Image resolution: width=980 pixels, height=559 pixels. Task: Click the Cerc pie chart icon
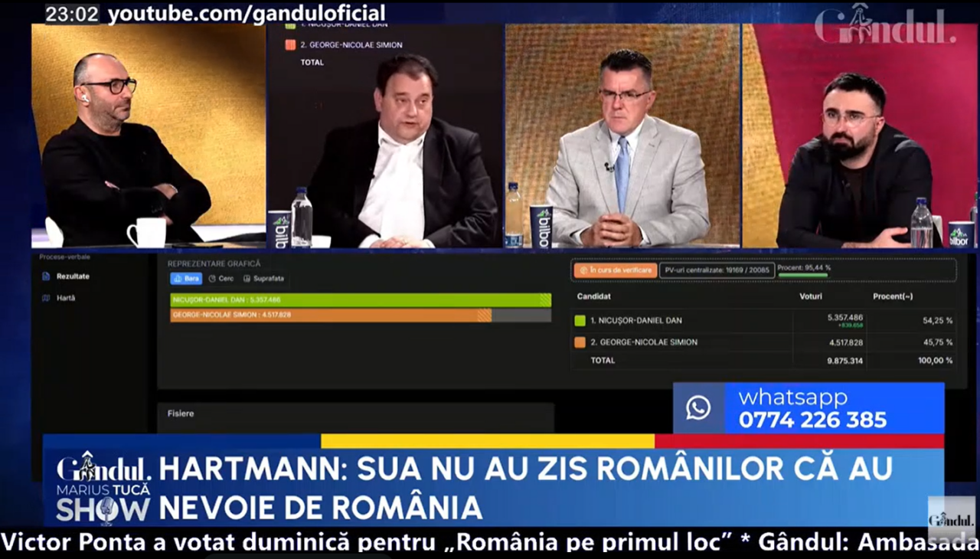(x=212, y=279)
